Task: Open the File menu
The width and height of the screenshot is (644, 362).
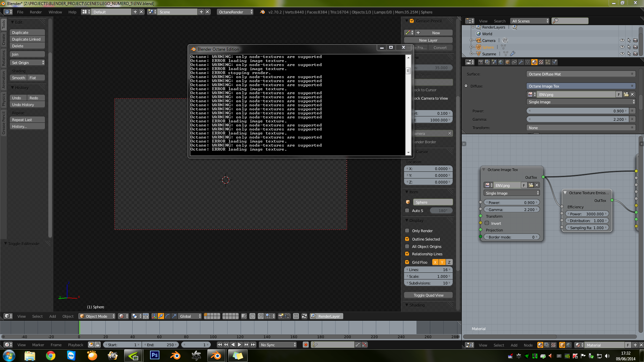Action: click(x=20, y=12)
